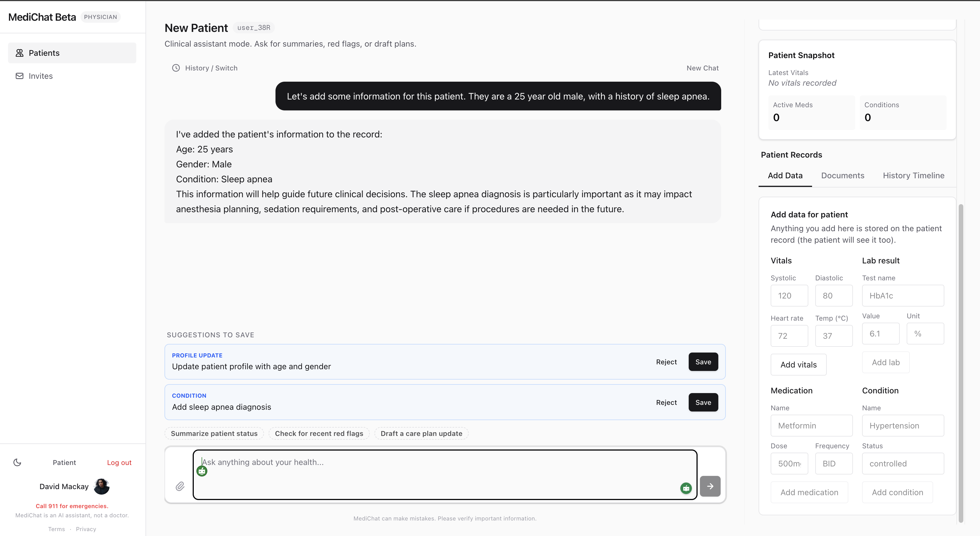This screenshot has width=980, height=536.
Task: Save the profile update suggestion
Action: tap(703, 362)
